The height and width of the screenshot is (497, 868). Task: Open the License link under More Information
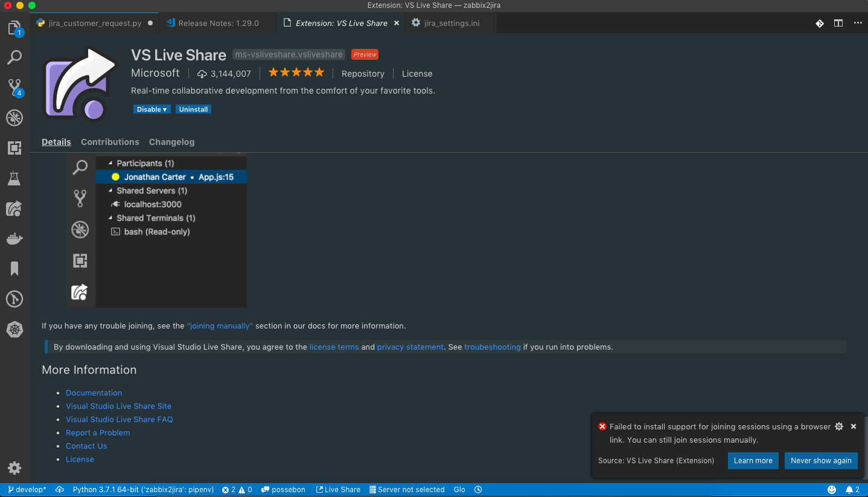pyautogui.click(x=80, y=459)
